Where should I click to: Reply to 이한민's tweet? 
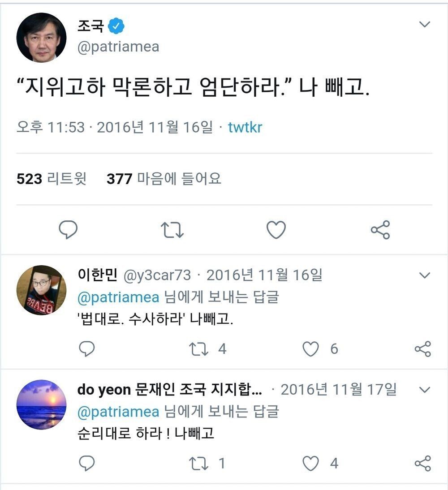click(86, 349)
